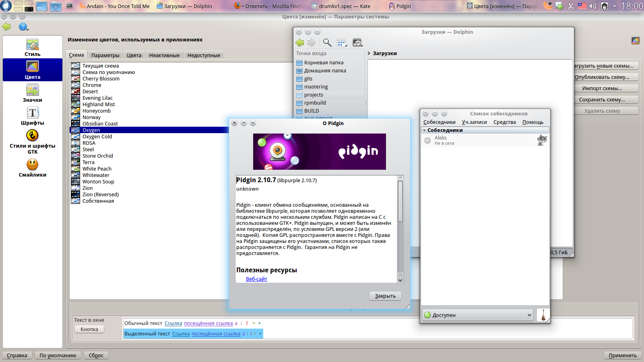The image size is (644, 362).
Task: Close the About Pidgin dialog with Закрыть
Action: [385, 296]
